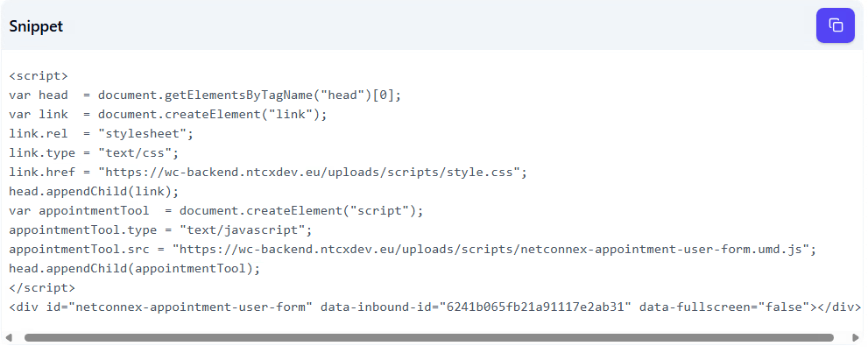The image size is (868, 353).
Task: Click the closing </script> tag line
Action: 42,287
